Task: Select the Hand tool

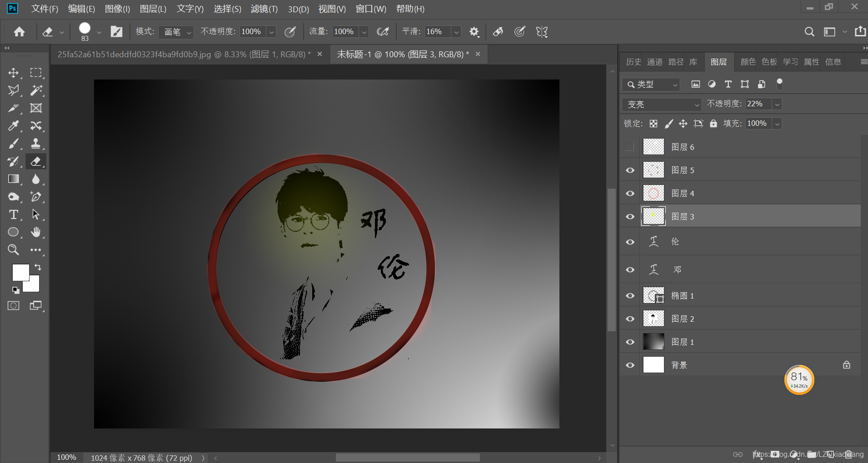Action: (36, 232)
